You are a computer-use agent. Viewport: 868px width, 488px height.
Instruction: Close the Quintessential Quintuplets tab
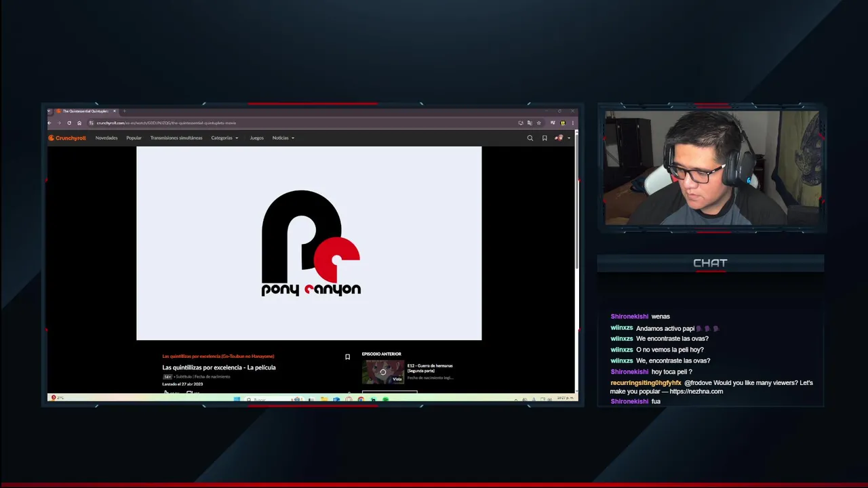pos(115,111)
